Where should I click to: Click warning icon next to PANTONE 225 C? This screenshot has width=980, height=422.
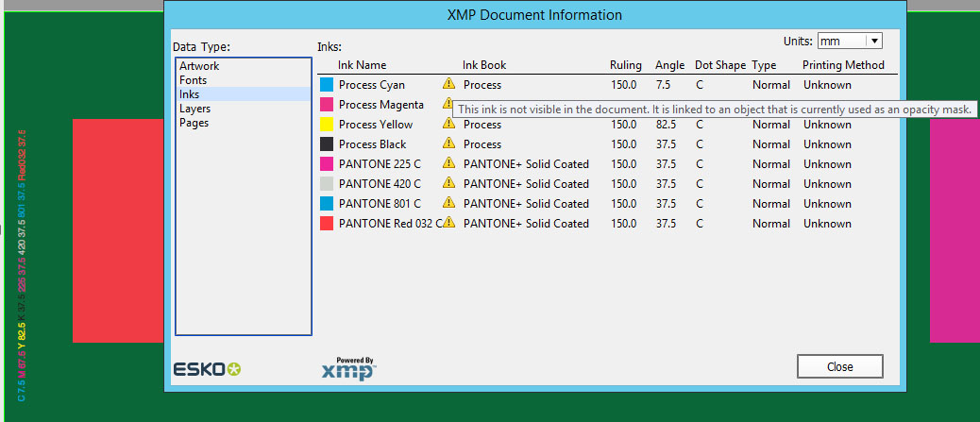(448, 162)
